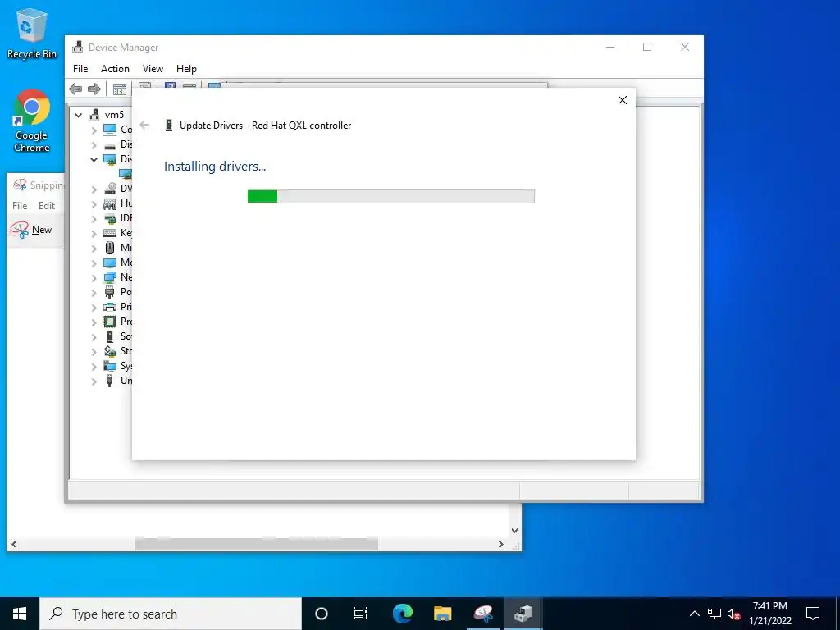
Task: Switch to Device Manager on the taskbar
Action: [523, 614]
